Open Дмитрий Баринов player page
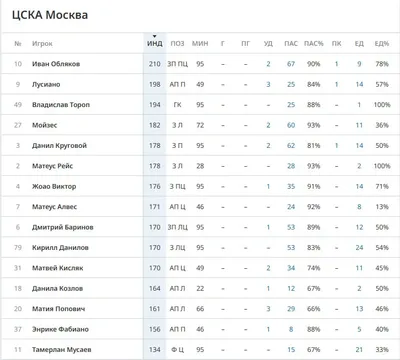 [63, 227]
